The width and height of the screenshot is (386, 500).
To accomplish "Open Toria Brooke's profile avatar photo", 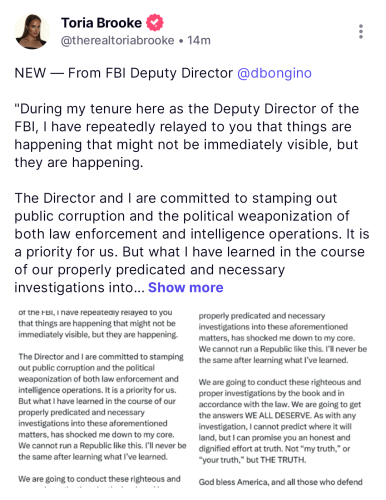I will 32,32.
